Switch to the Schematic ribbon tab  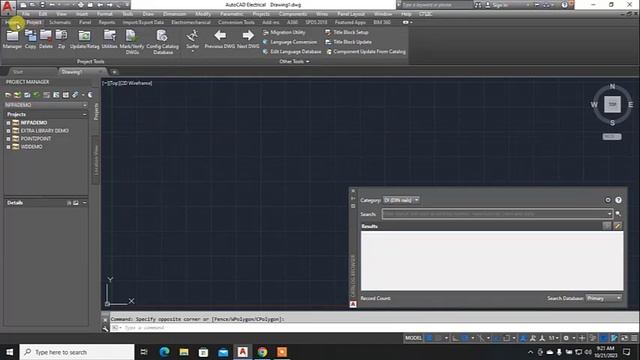coord(60,22)
